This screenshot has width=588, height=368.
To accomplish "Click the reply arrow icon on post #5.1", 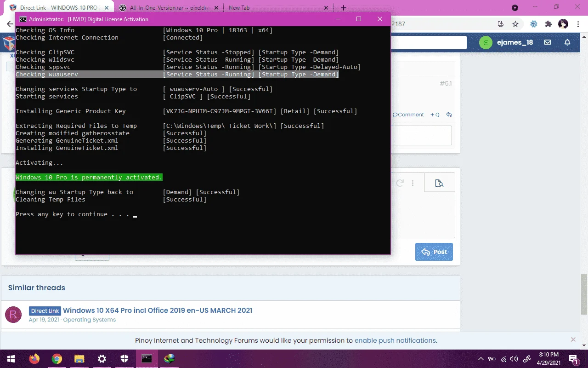I will click(x=449, y=115).
